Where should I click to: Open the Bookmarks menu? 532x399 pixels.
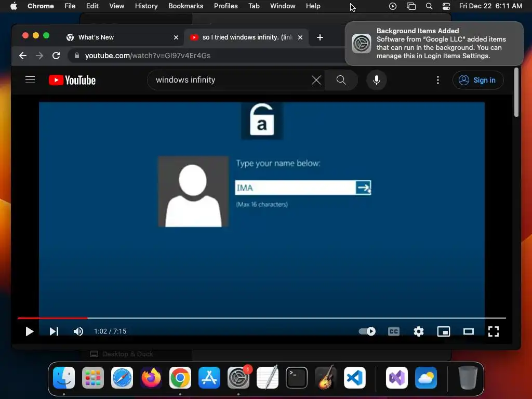pyautogui.click(x=185, y=6)
